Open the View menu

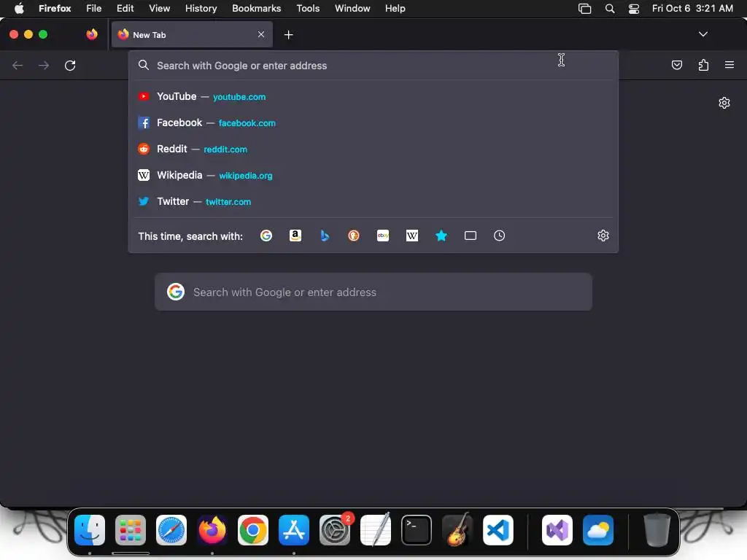[159, 8]
